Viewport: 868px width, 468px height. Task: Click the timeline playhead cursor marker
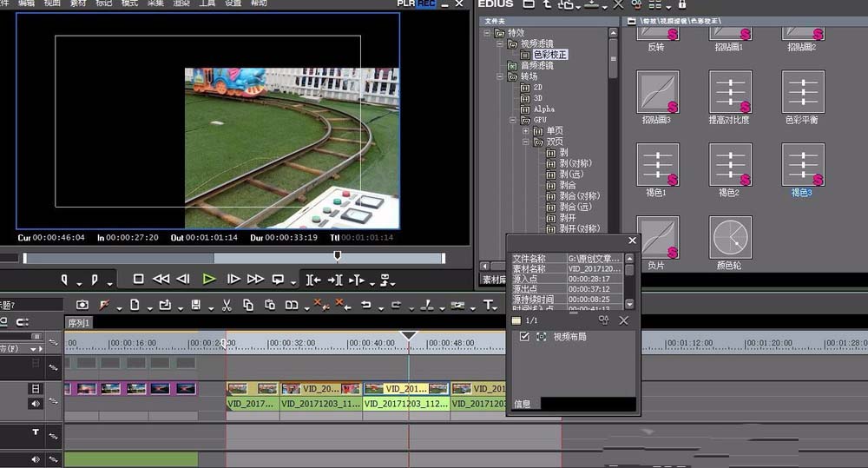(x=409, y=336)
